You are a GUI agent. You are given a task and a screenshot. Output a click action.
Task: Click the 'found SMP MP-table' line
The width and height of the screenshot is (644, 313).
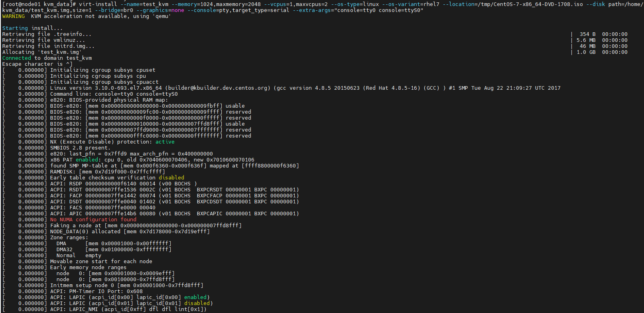tap(151, 165)
